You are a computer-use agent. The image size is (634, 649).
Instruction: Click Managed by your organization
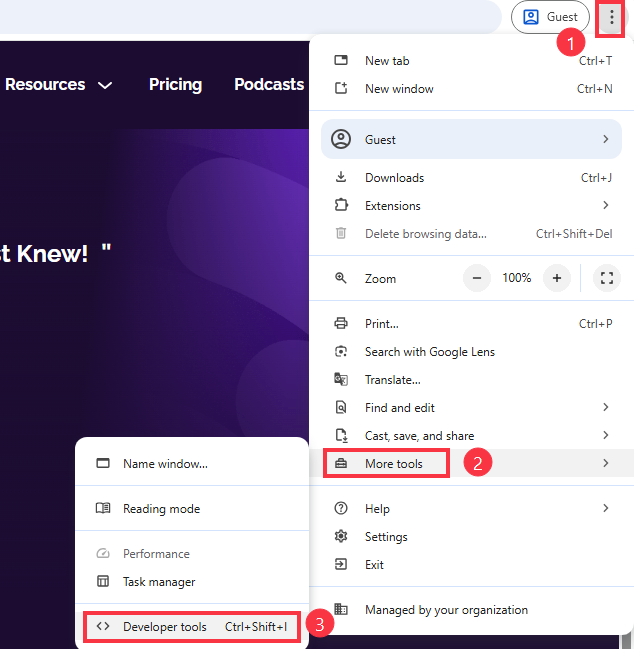click(x=472, y=610)
